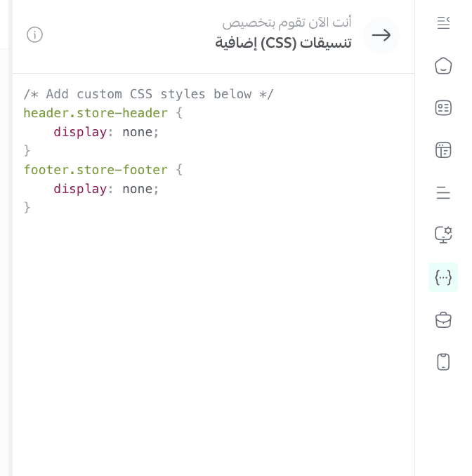
Task: Click the info icon in the panel header
Action: (34, 34)
